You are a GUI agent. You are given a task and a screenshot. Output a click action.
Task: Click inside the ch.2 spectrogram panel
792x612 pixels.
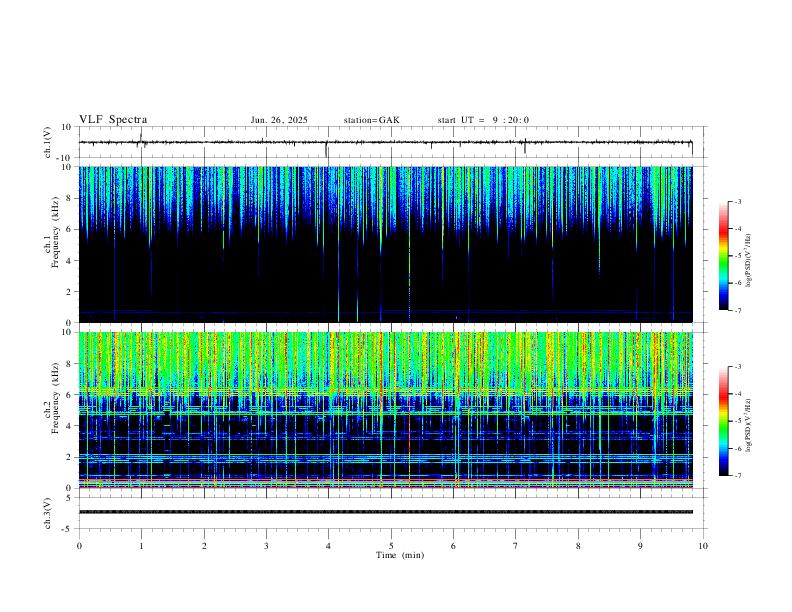pos(385,410)
